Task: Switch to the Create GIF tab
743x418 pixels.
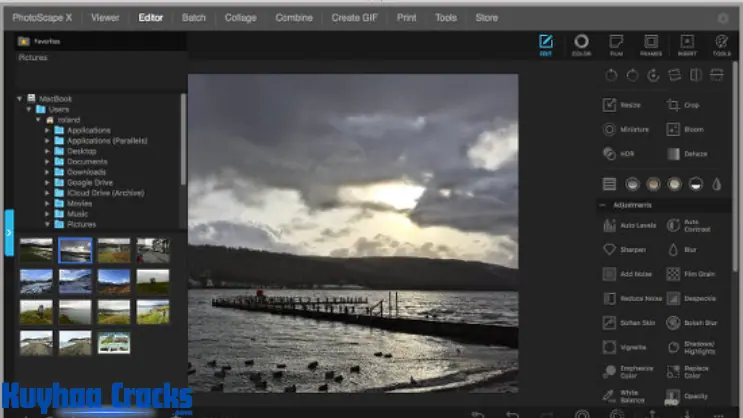Action: tap(354, 18)
